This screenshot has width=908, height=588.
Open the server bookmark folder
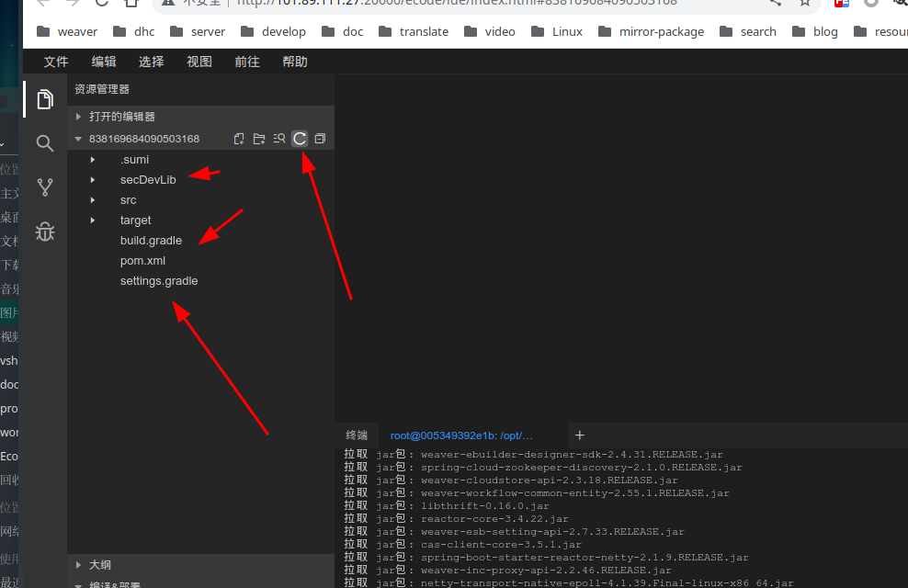198,32
